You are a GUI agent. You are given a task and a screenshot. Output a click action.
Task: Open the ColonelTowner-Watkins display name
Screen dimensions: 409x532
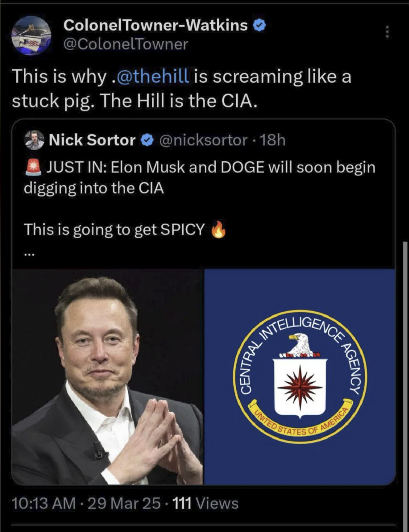click(155, 25)
